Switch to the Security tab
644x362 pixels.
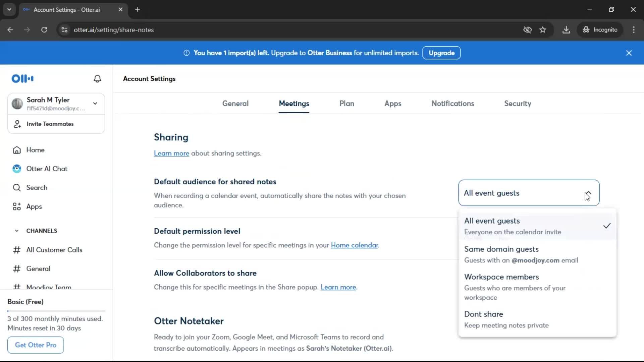(x=518, y=104)
